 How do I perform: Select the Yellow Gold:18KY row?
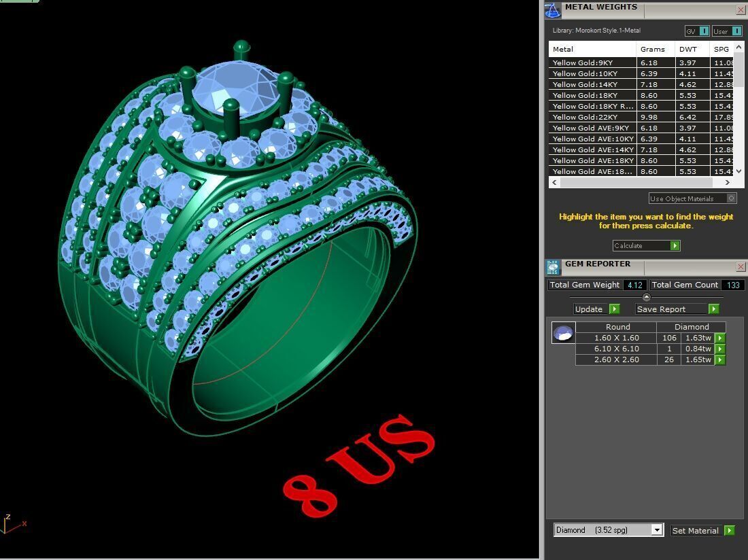pyautogui.click(x=641, y=95)
